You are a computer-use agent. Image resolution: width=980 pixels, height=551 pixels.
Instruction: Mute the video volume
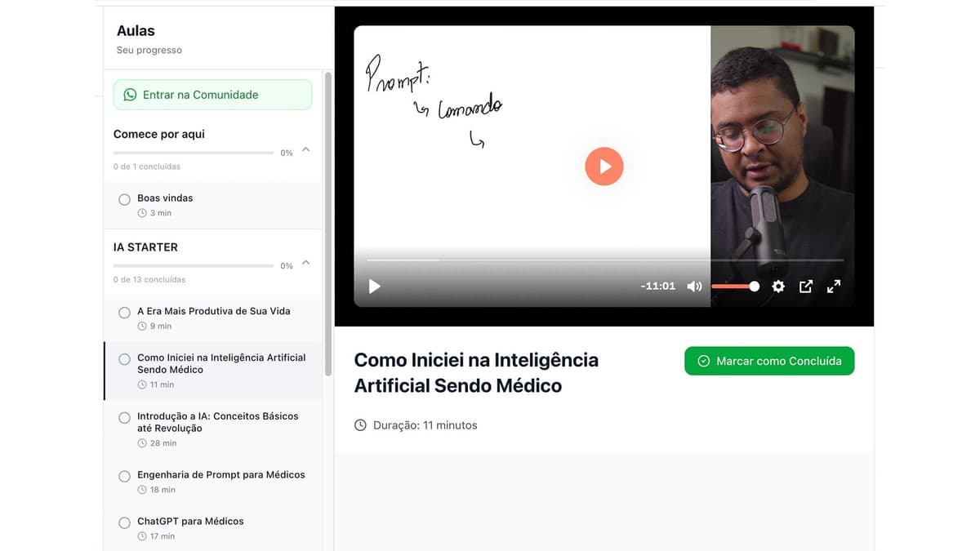pos(693,287)
